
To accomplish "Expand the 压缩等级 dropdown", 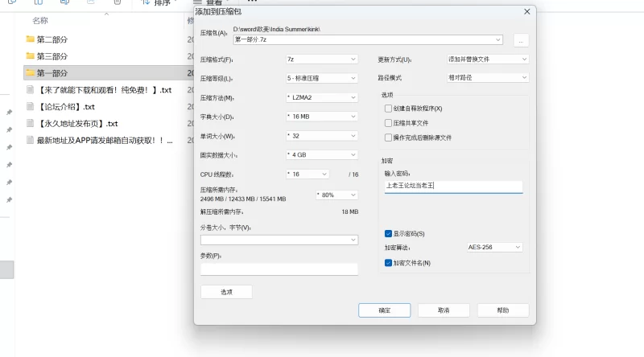I will click(x=321, y=79).
